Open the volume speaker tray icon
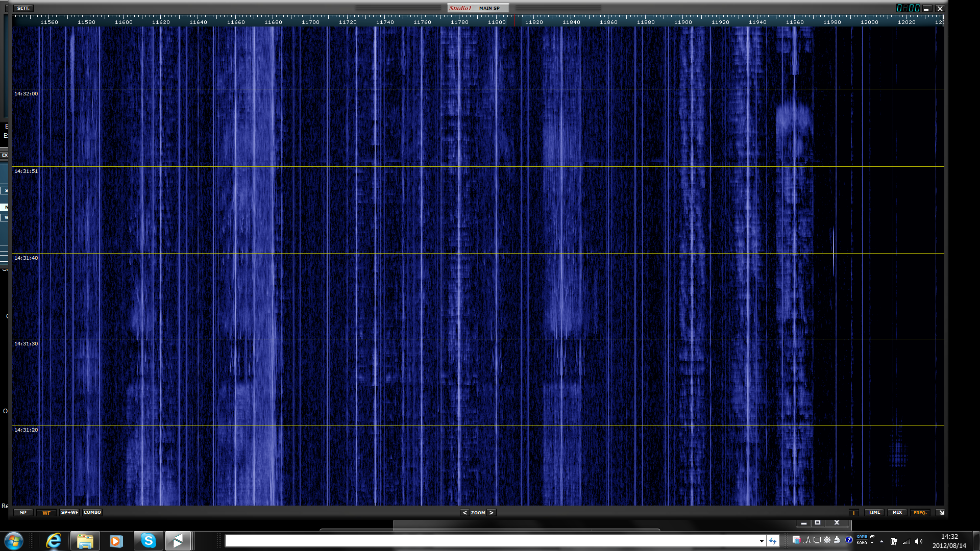Screen dimensions: 980x551 pos(919,541)
